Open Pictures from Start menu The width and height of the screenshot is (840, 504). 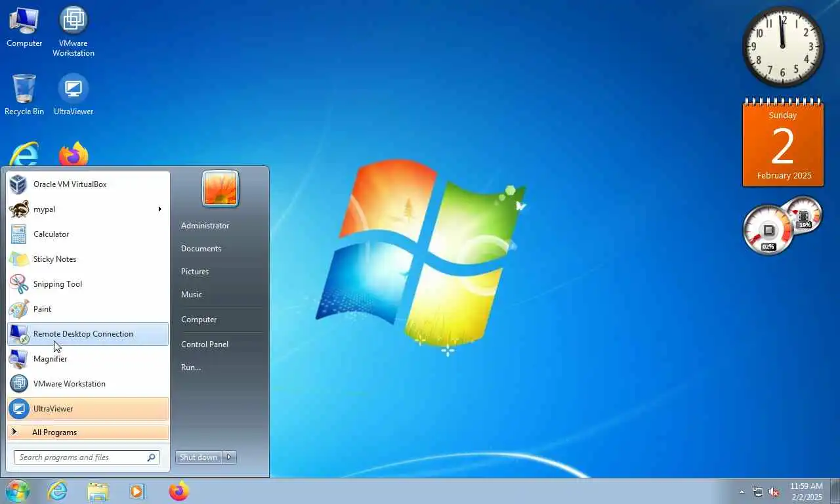coord(195,272)
